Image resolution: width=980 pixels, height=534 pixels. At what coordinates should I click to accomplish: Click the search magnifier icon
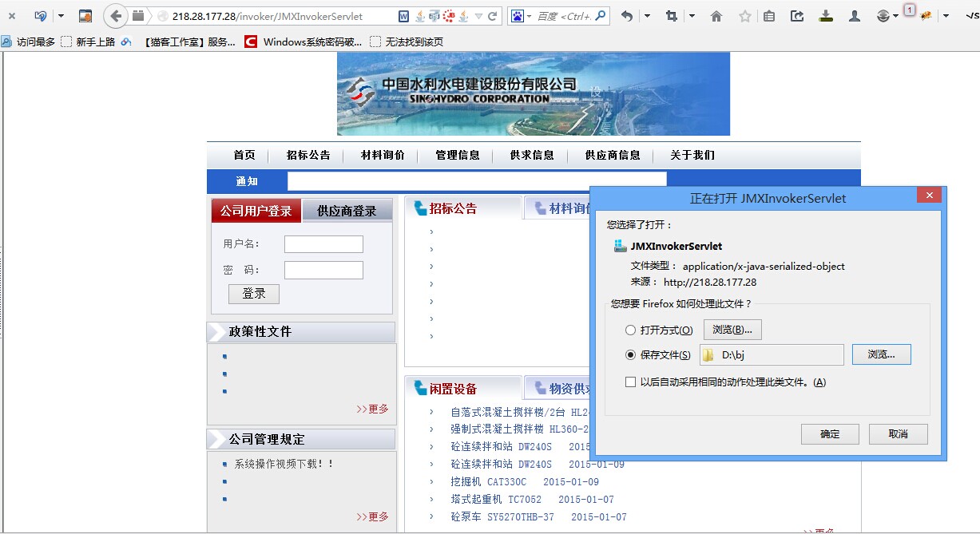tap(601, 16)
